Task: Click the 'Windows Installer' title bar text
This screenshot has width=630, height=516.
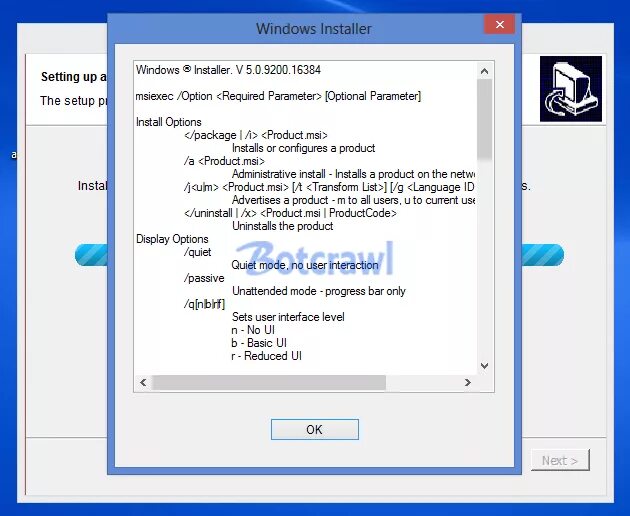Action: click(x=314, y=29)
